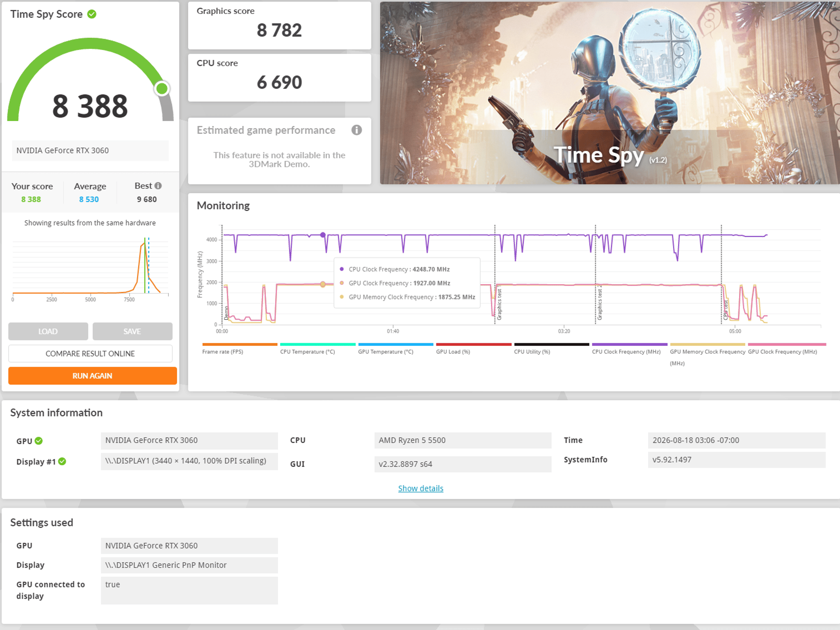Open the Show details link
This screenshot has width=840, height=630.
click(421, 488)
